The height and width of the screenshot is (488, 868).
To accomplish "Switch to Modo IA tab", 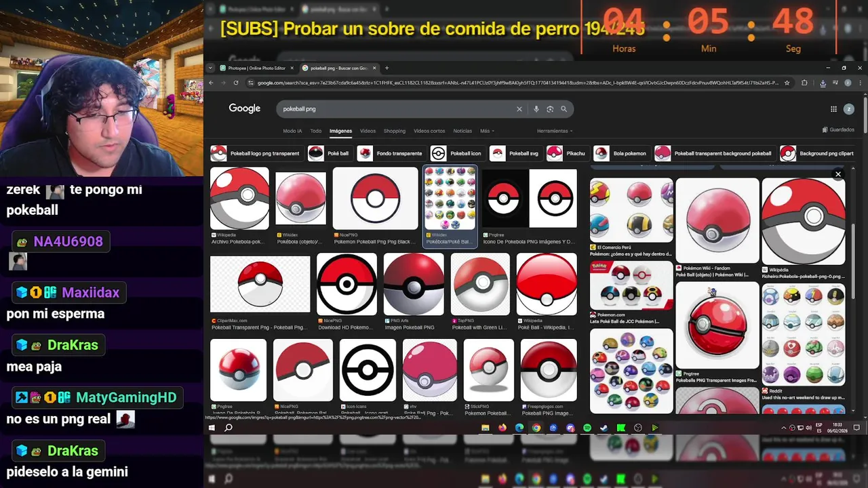I will click(x=292, y=131).
